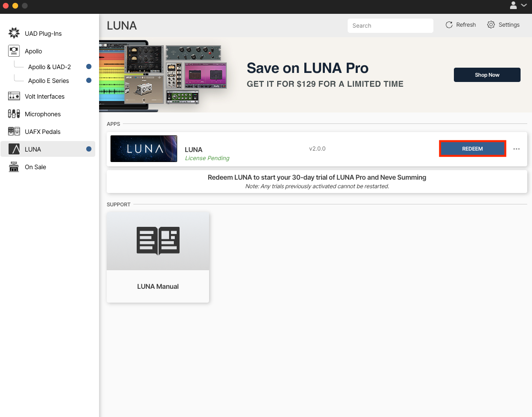Click the LUNA Pro banner product image
532x417 pixels.
(163, 76)
